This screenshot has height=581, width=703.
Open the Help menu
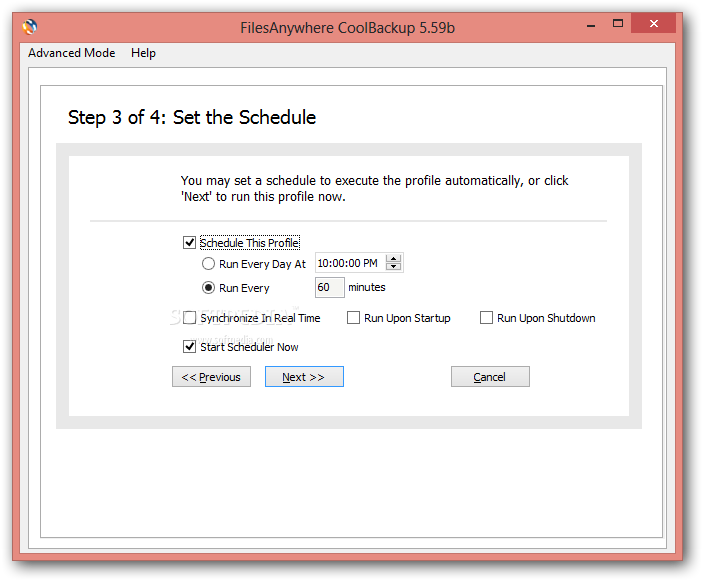click(143, 53)
